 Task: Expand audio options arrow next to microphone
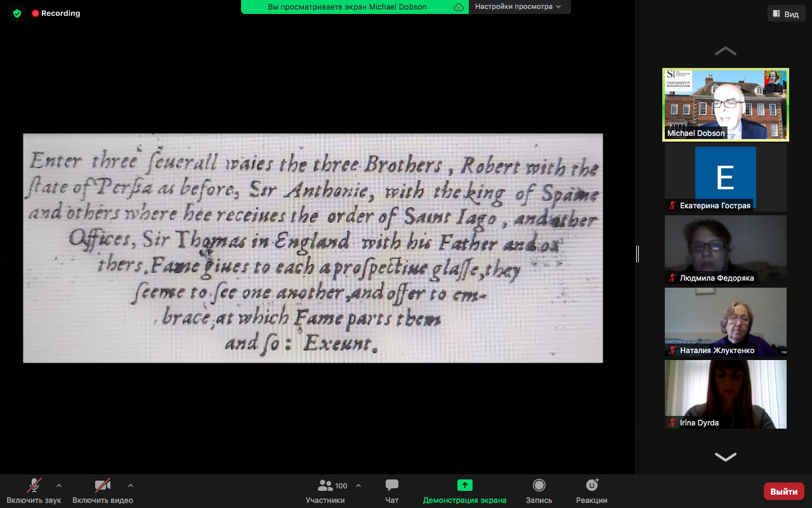[x=59, y=485]
